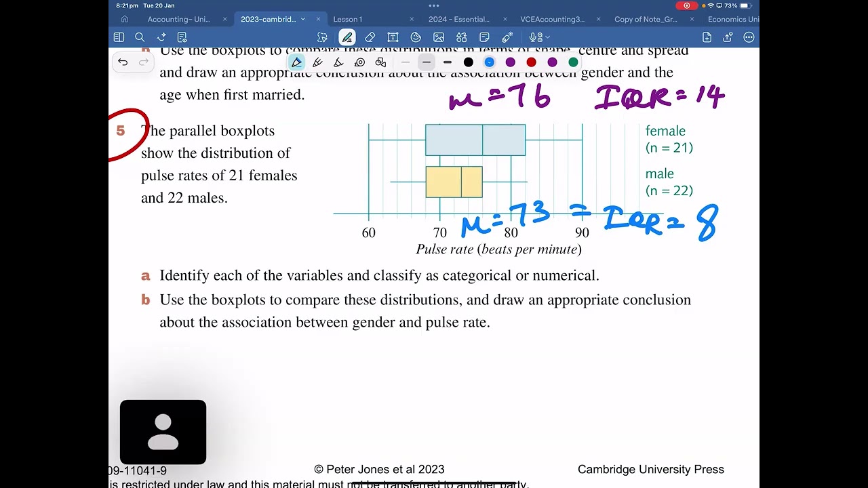Tap the 'male (n = 22)' label
The height and width of the screenshot is (488, 868).
(669, 182)
